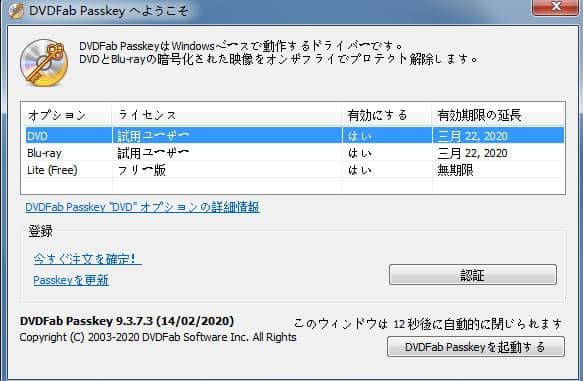Click 三月 22, 2020 in the DVD row
This screenshot has height=381, width=583.
pyautogui.click(x=473, y=136)
